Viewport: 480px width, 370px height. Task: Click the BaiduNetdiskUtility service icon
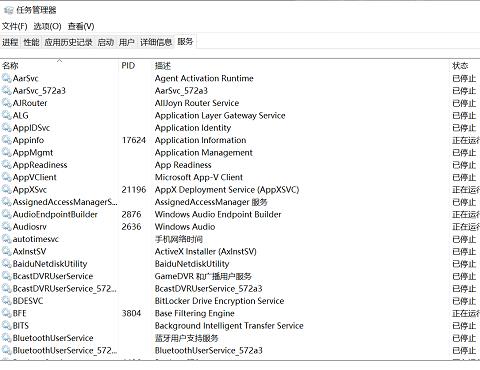(x=6, y=264)
